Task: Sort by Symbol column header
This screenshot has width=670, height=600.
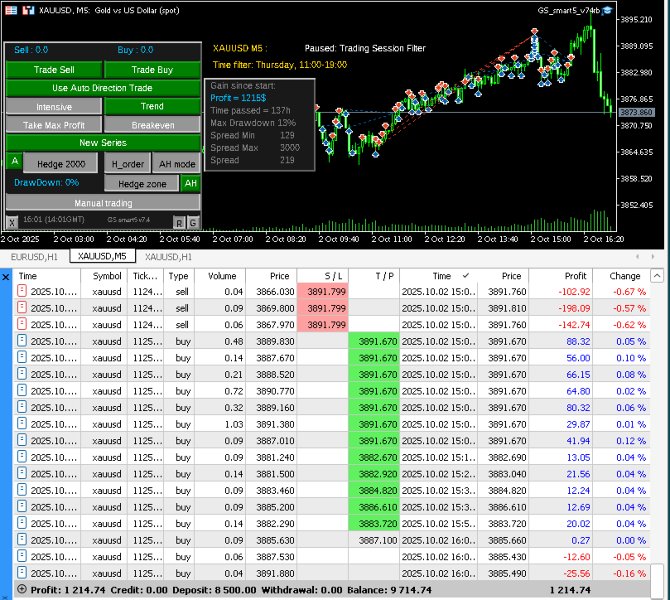Action: point(104,276)
